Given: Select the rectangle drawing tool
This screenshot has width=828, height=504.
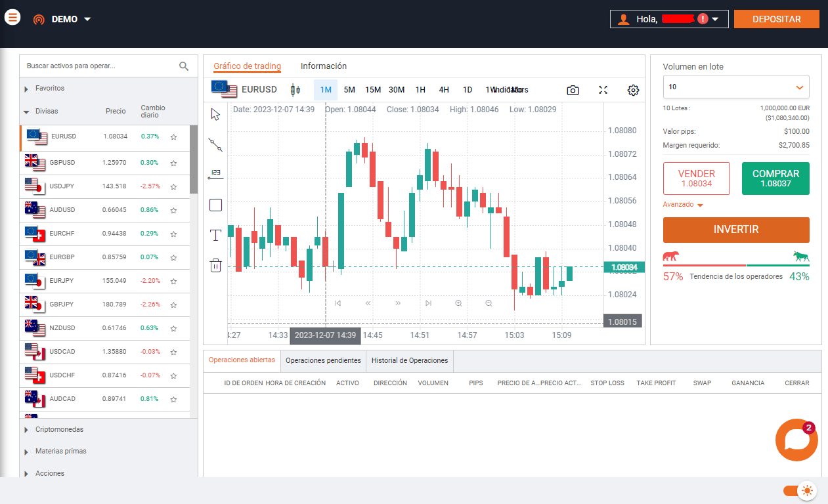Looking at the screenshot, I should (215, 205).
